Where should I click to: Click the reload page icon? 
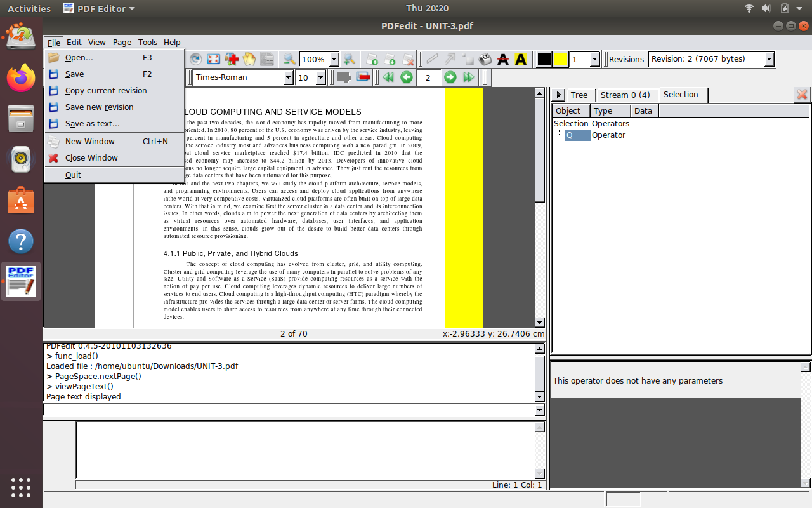[x=196, y=59]
